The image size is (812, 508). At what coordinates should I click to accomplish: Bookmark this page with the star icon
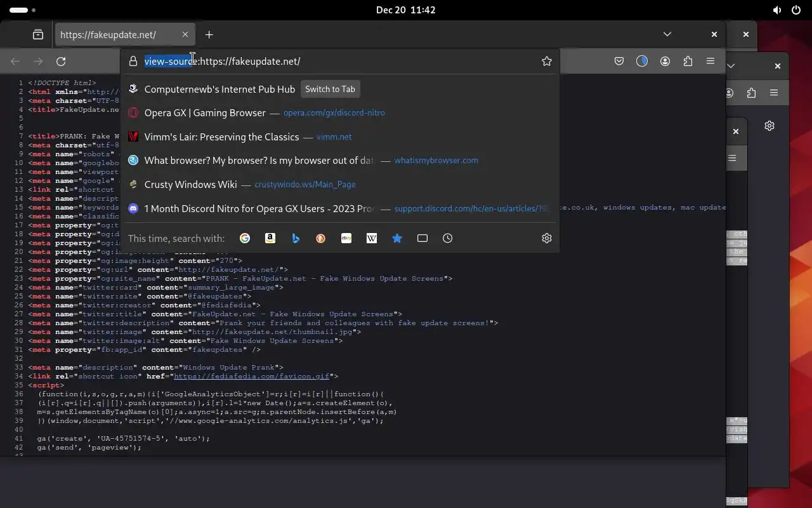[x=547, y=61]
